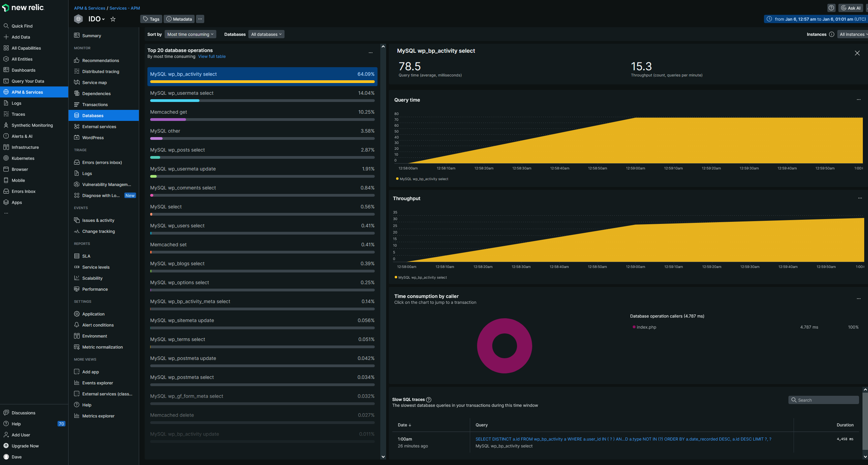Click the Scalability report icon
This screenshot has height=465, width=868.
point(77,278)
